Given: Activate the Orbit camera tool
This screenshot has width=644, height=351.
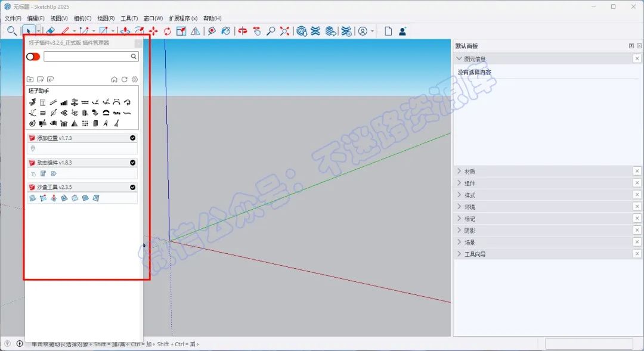Looking at the screenshot, I should coord(243,31).
